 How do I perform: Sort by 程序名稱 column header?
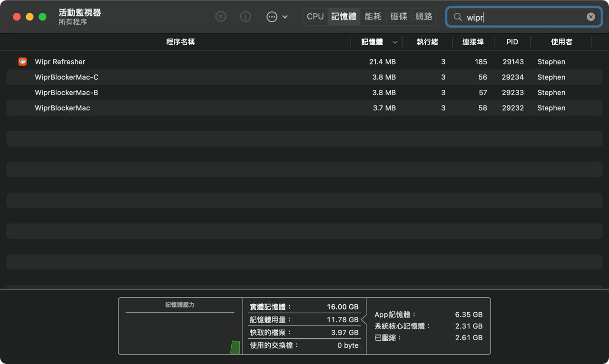(x=180, y=42)
